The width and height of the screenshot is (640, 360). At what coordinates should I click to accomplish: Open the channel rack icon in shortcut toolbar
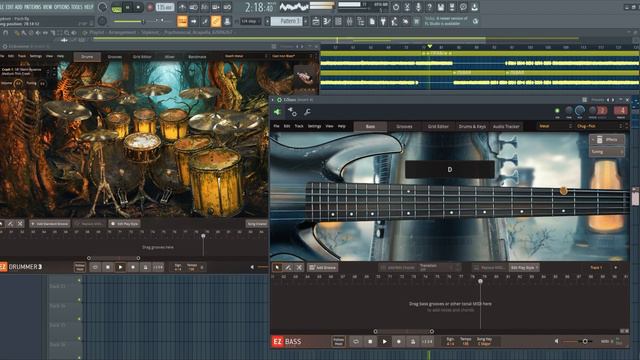pos(338,21)
